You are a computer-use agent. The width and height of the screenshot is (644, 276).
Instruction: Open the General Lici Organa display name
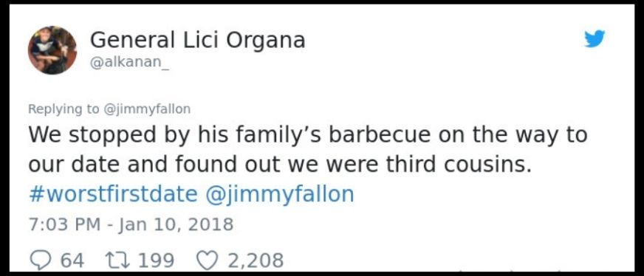coord(197,40)
